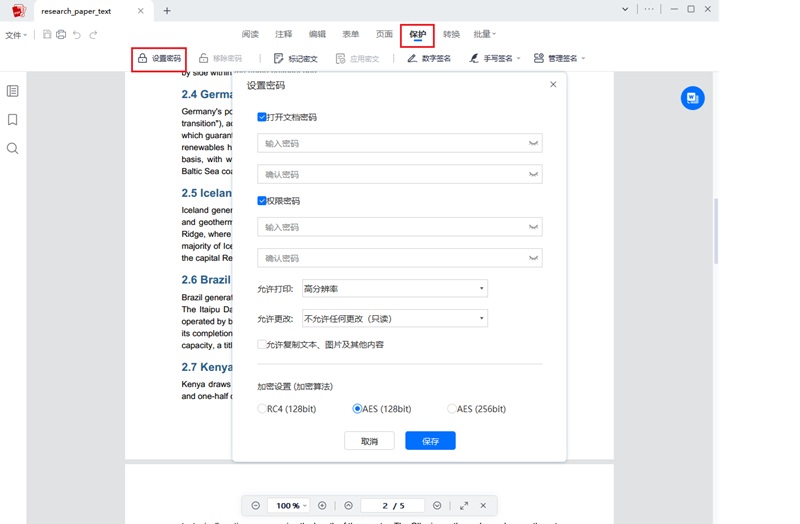Click the blue convert-to-Word floating icon
Viewport: 800px width, 524px height.
pyautogui.click(x=692, y=97)
